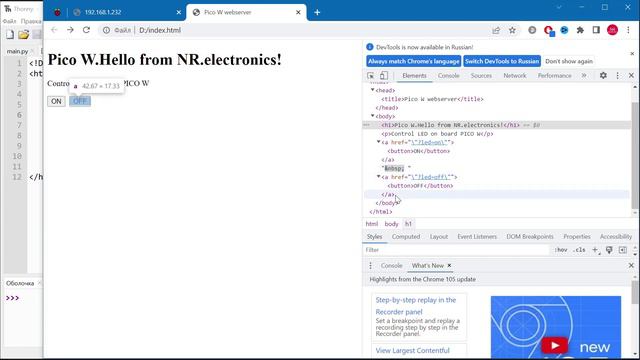Select the h1 element row in DOM tree
Image resolution: width=640 pixels, height=360 pixels.
496,125
